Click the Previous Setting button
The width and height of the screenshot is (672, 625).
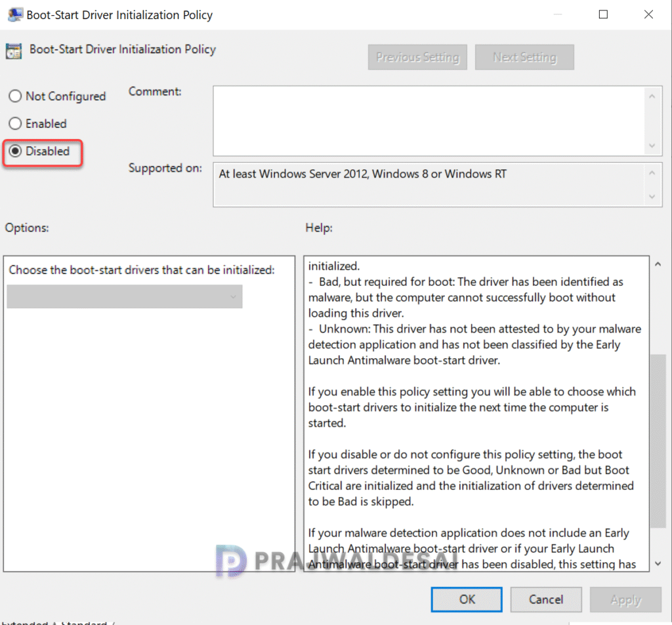[x=417, y=57]
